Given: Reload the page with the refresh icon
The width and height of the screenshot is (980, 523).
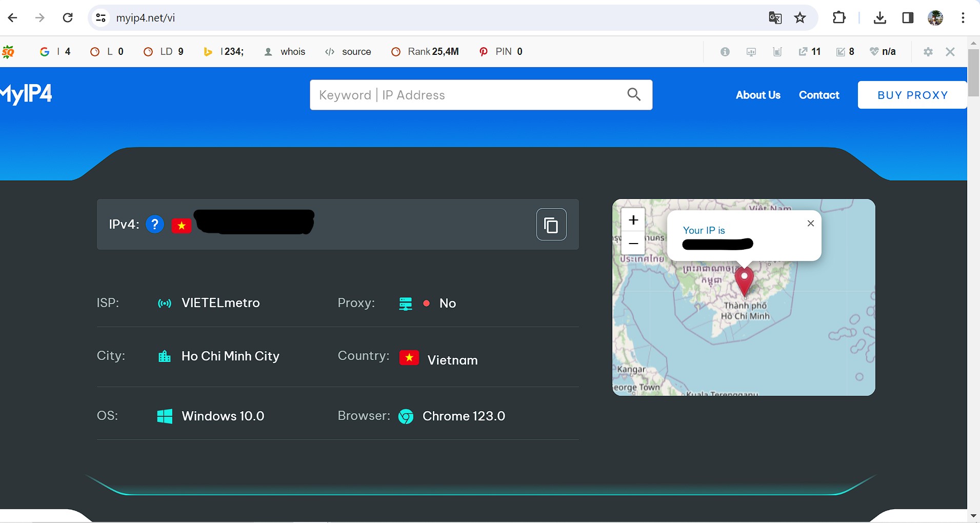Looking at the screenshot, I should pyautogui.click(x=68, y=18).
